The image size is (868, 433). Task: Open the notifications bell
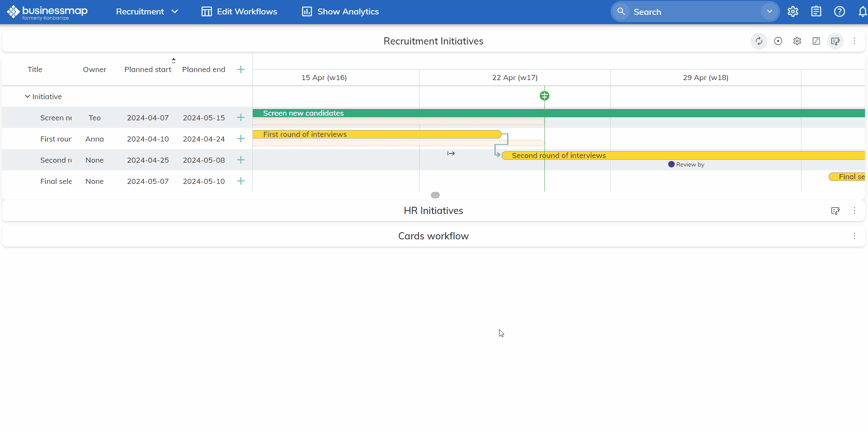[x=862, y=11]
